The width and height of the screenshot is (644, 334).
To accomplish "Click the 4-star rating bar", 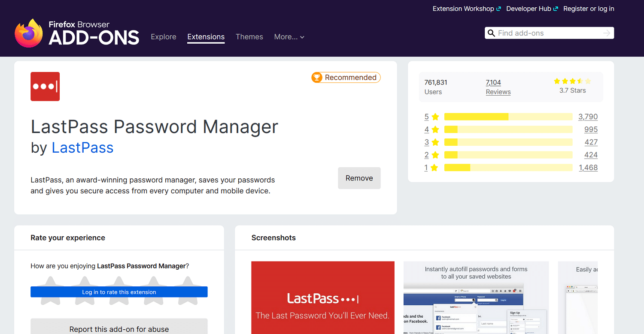I will coord(508,129).
